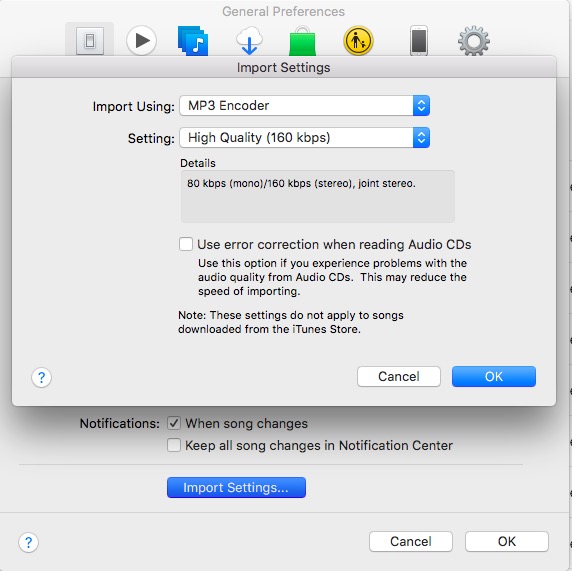This screenshot has height=571, width=572.
Task: Open the Devices iPhone icon
Action: tap(419, 40)
